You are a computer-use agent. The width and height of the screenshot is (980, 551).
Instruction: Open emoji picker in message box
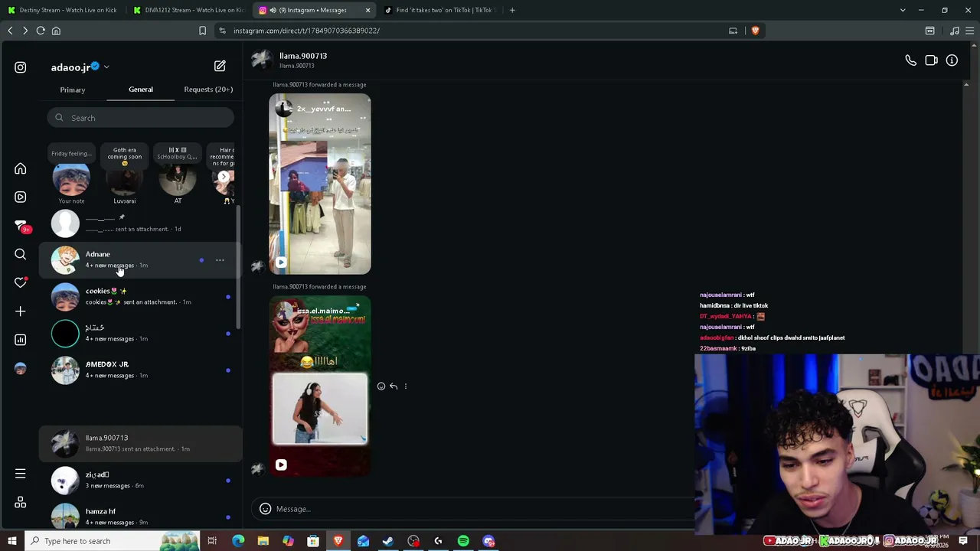(265, 509)
